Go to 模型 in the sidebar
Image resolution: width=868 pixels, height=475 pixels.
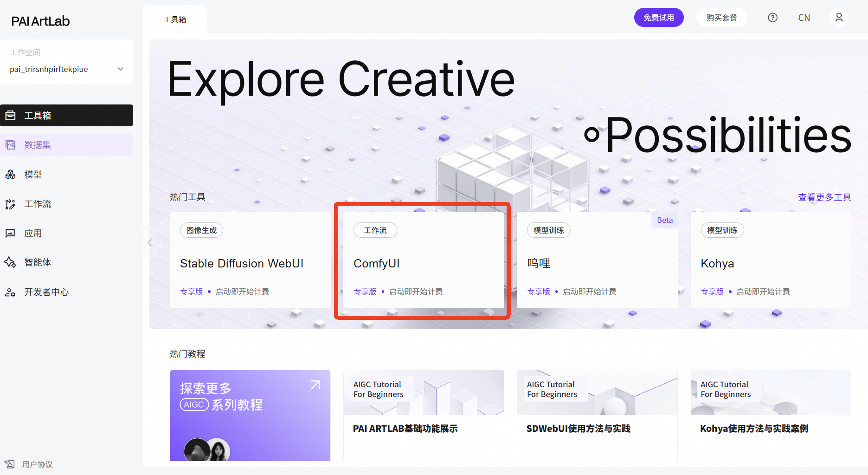[x=67, y=175]
